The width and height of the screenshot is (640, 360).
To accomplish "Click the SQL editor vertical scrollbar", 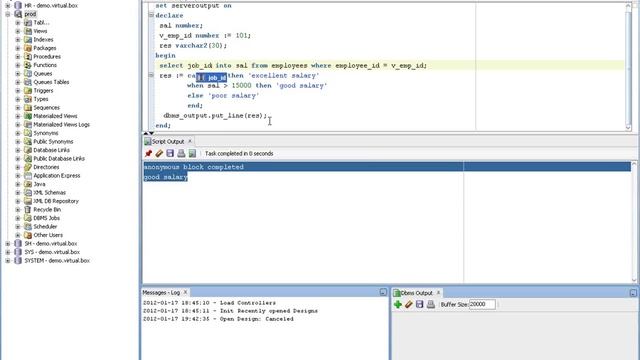I will point(628,67).
